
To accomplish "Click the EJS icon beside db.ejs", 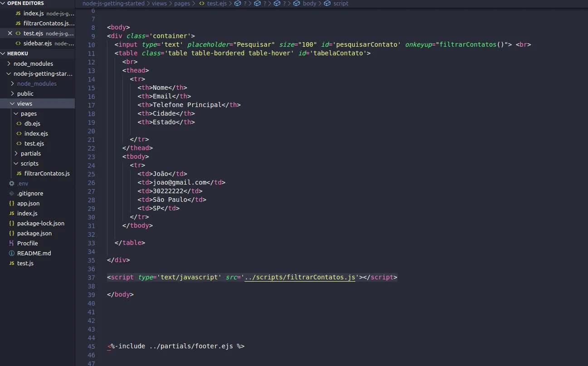I will (19, 124).
